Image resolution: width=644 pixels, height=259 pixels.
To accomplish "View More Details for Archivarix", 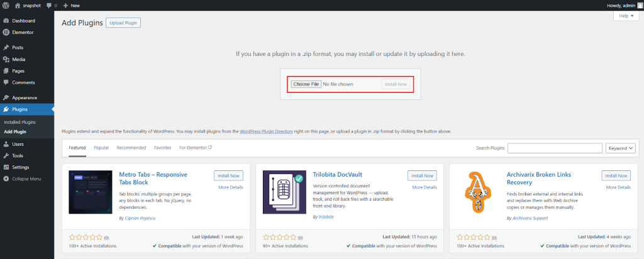I will (x=618, y=187).
